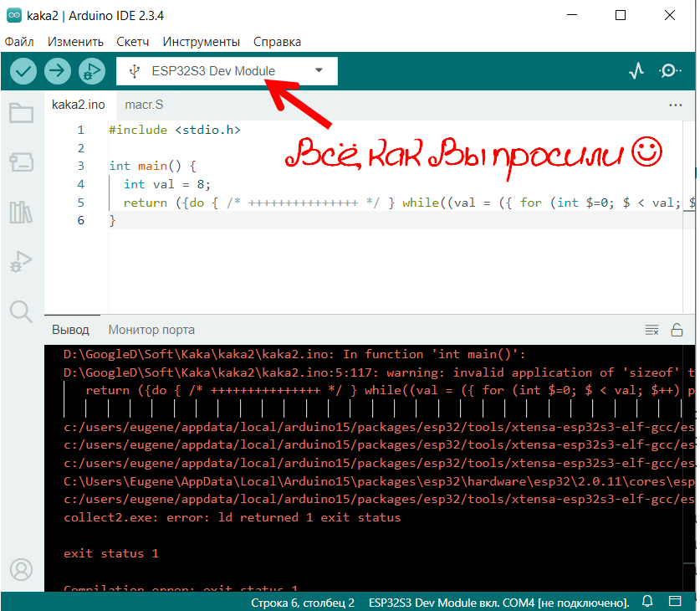Open the notifications bell in status bar
The image size is (700, 611).
point(647,601)
